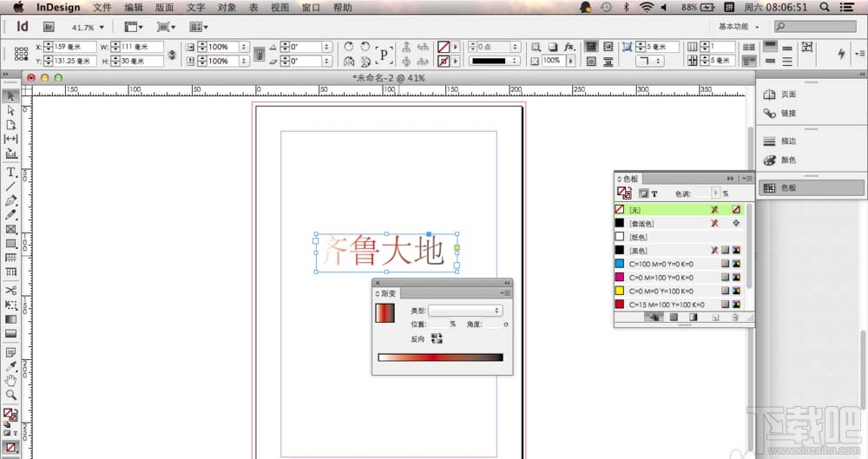The height and width of the screenshot is (459, 868).
Task: Show all swatches in Swatches panel
Action: pos(654,318)
